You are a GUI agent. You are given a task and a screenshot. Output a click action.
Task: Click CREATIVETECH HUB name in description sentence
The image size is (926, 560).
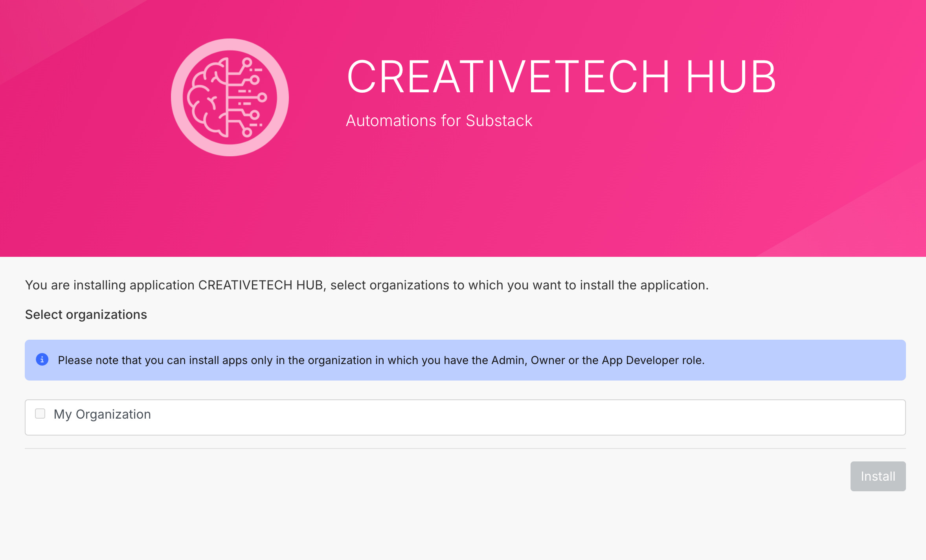click(x=261, y=285)
